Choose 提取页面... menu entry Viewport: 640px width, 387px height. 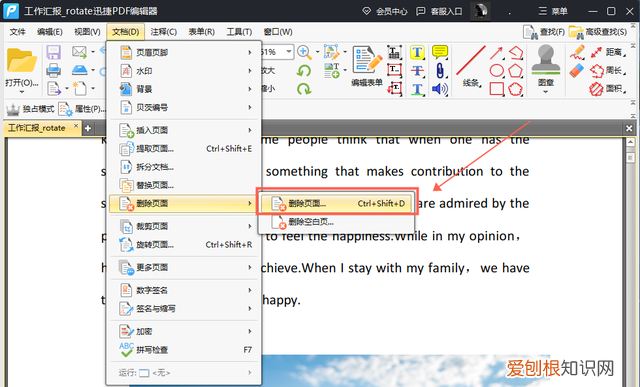tap(185, 149)
